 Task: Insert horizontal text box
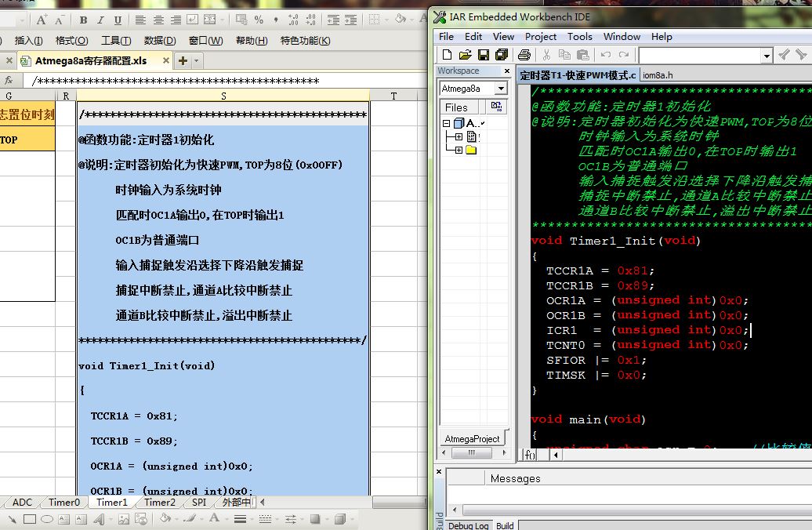[x=64, y=519]
